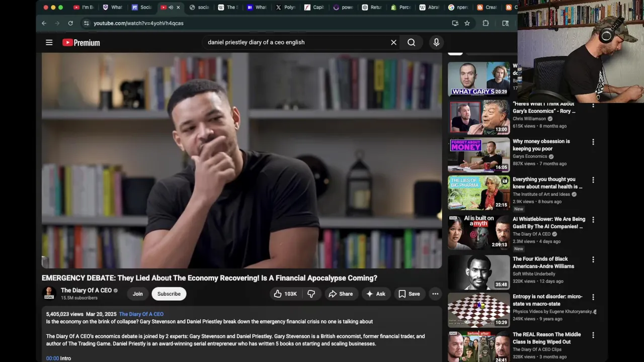Subscribe to The Diary Of A CEO
This screenshot has height=362, width=644.
169,294
